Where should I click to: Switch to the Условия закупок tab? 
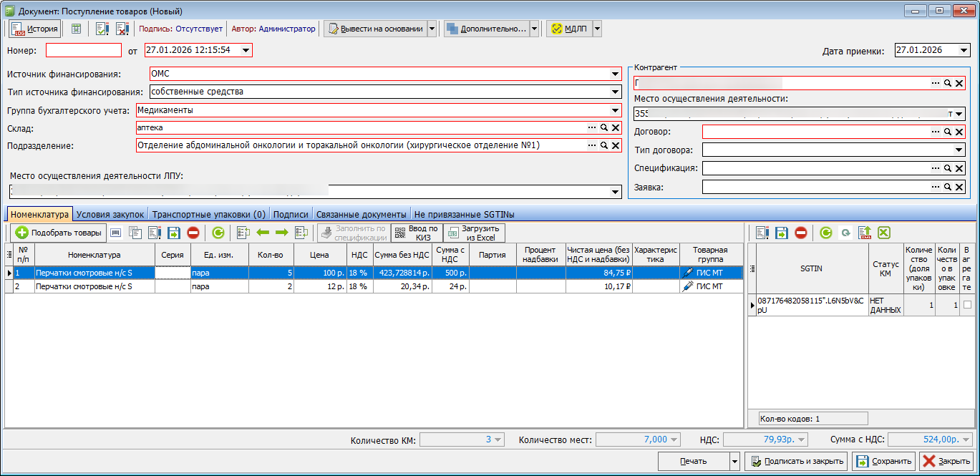pyautogui.click(x=110, y=214)
